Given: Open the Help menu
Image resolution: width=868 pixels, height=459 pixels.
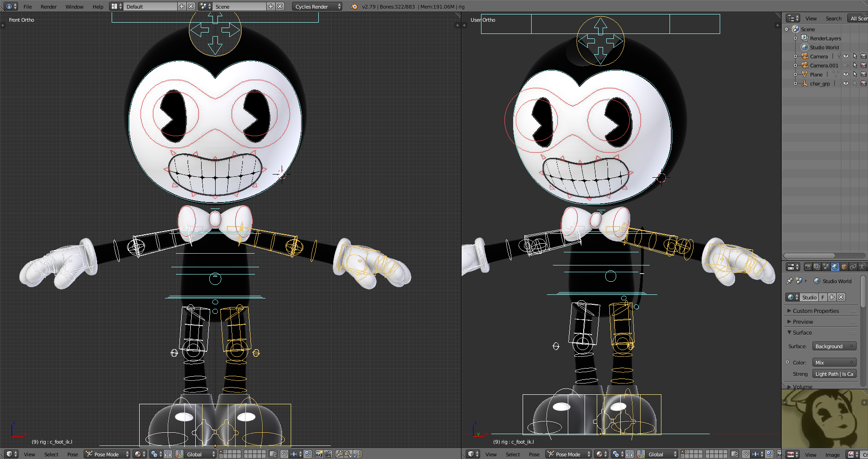Looking at the screenshot, I should 98,7.
